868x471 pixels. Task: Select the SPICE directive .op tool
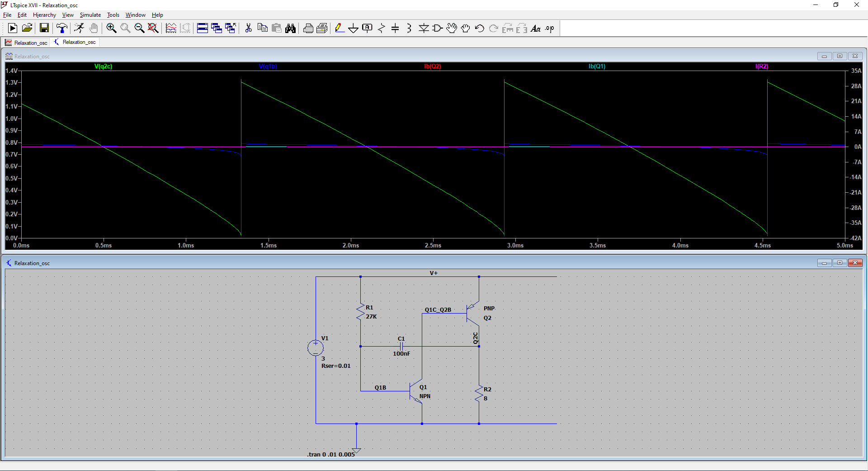(550, 28)
